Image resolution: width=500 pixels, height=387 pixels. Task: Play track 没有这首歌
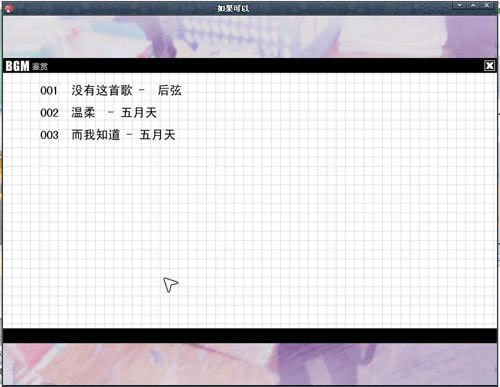coord(102,90)
